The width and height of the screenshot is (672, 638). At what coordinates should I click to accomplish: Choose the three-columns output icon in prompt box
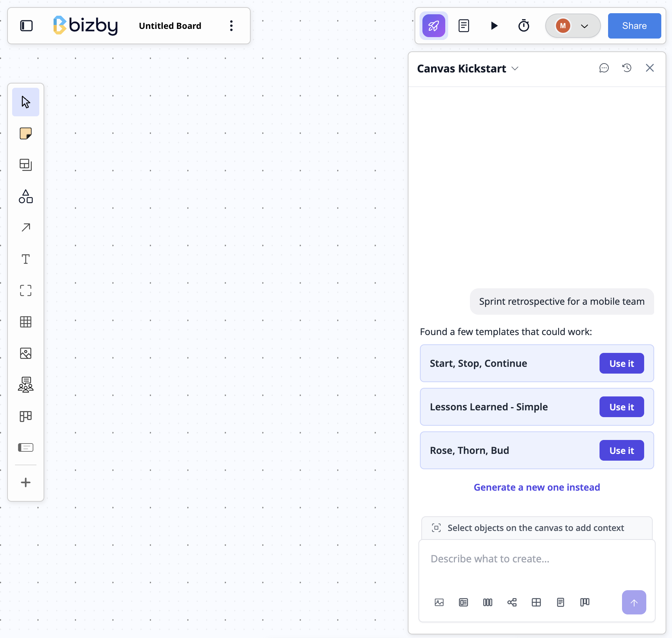pos(488,602)
